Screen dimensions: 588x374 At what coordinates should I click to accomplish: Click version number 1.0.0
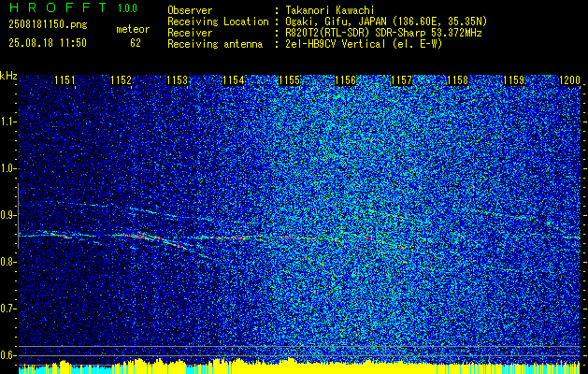pos(127,7)
